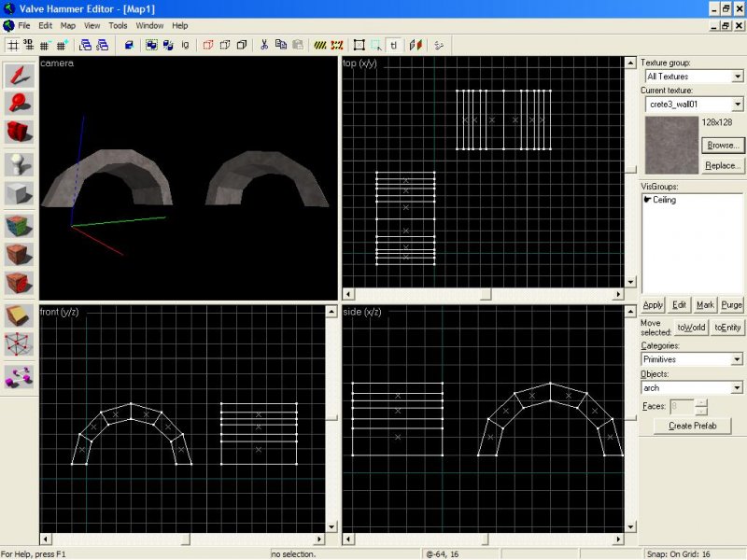Open the Current texture dropdown
Viewport: 747px width, 560px height.
coord(737,105)
